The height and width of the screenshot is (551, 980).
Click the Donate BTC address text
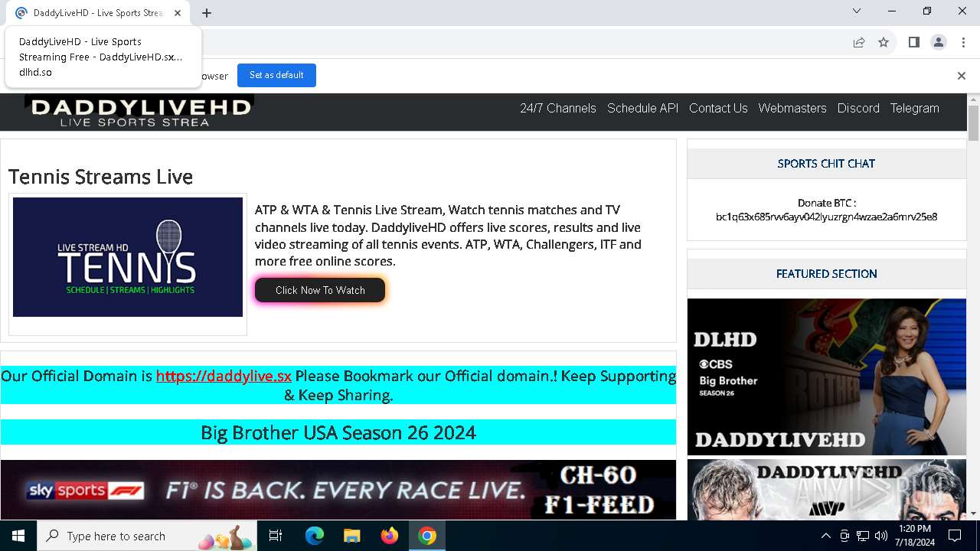point(826,217)
